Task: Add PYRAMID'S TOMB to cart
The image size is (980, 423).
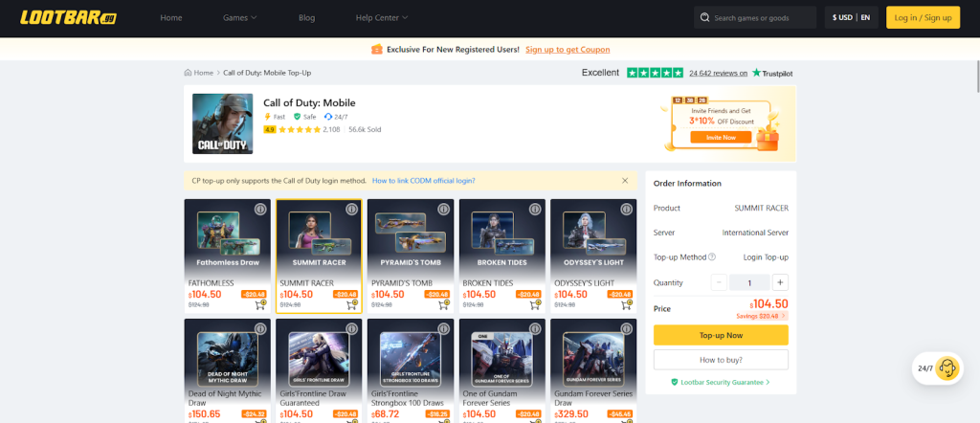Action: click(x=444, y=305)
